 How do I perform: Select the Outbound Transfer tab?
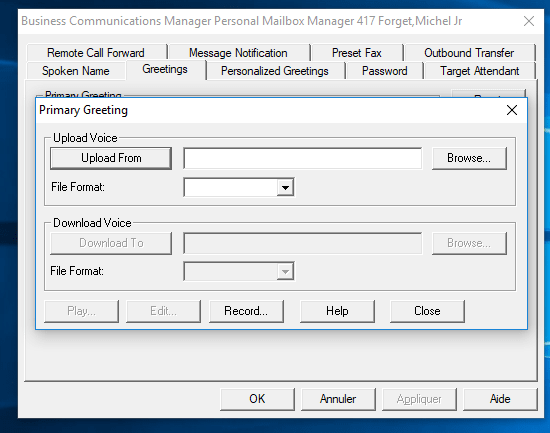(469, 53)
